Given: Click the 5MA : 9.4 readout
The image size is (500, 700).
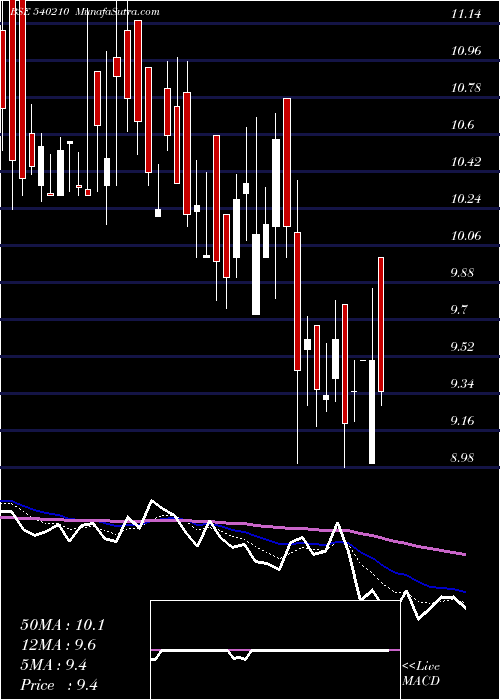Looking at the screenshot, I should (x=54, y=665).
